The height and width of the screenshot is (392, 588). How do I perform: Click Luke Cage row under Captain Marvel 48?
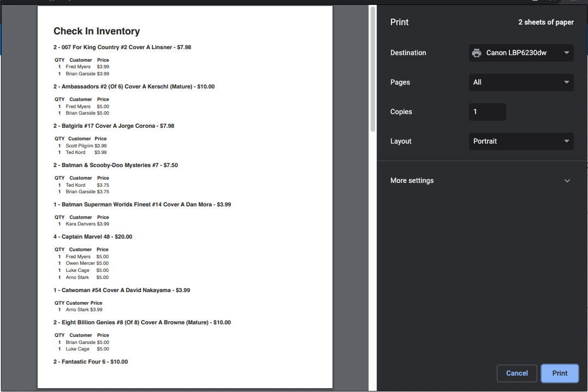click(x=82, y=270)
